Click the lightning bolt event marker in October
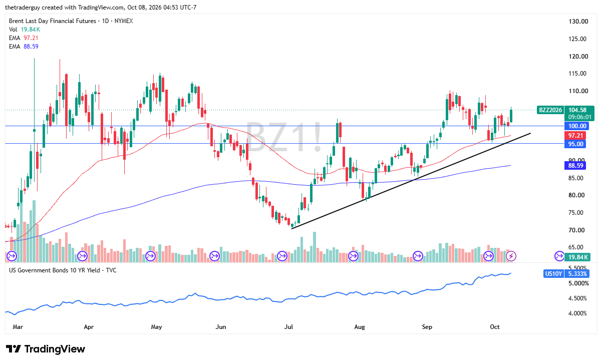 click(511, 256)
